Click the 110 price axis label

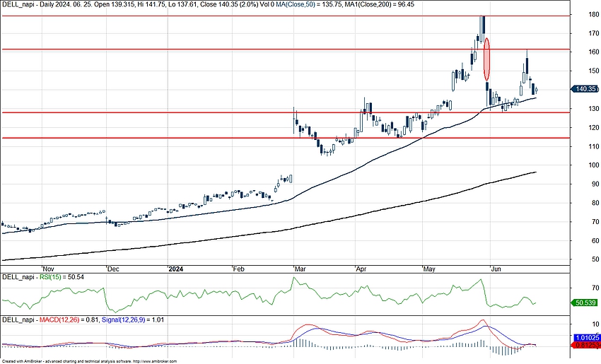(595, 146)
